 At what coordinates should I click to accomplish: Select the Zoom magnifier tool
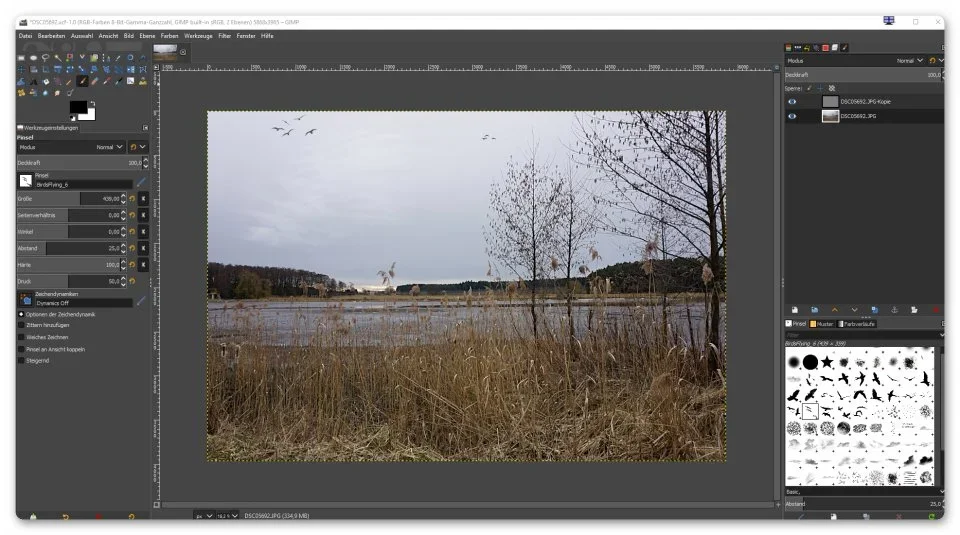[130, 58]
